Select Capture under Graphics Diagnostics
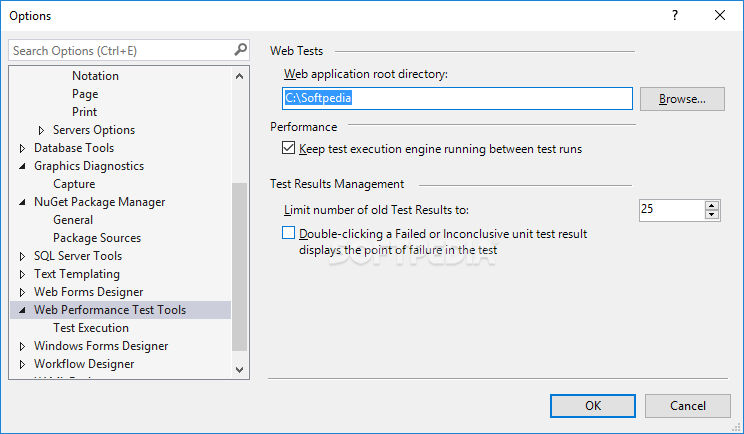The height and width of the screenshot is (434, 744). [74, 184]
